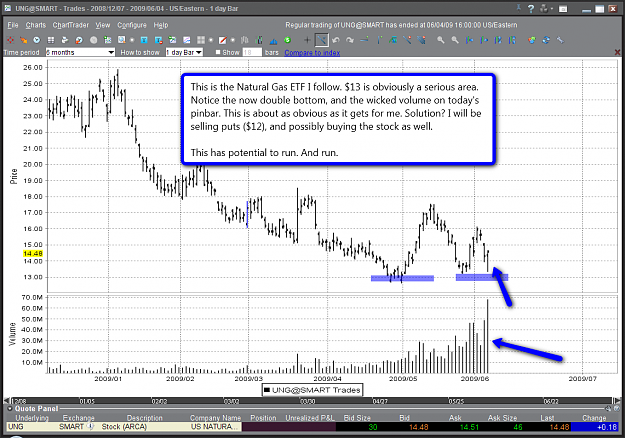Click the green circular refresh icon
Screen dimensions: 625x438
287,40
